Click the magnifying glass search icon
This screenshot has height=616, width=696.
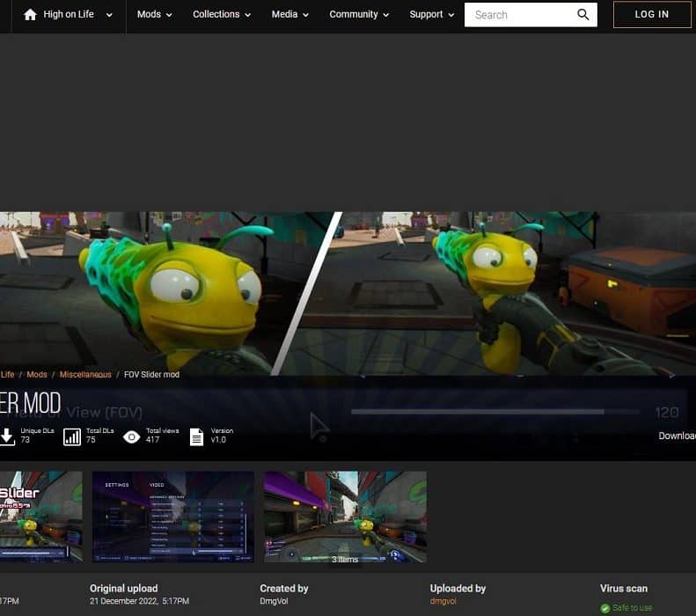click(582, 15)
